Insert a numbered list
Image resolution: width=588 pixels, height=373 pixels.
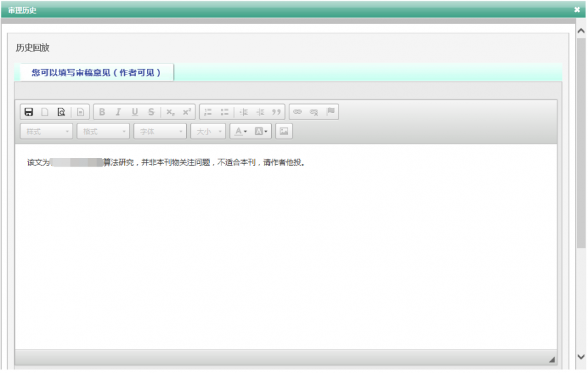click(208, 112)
